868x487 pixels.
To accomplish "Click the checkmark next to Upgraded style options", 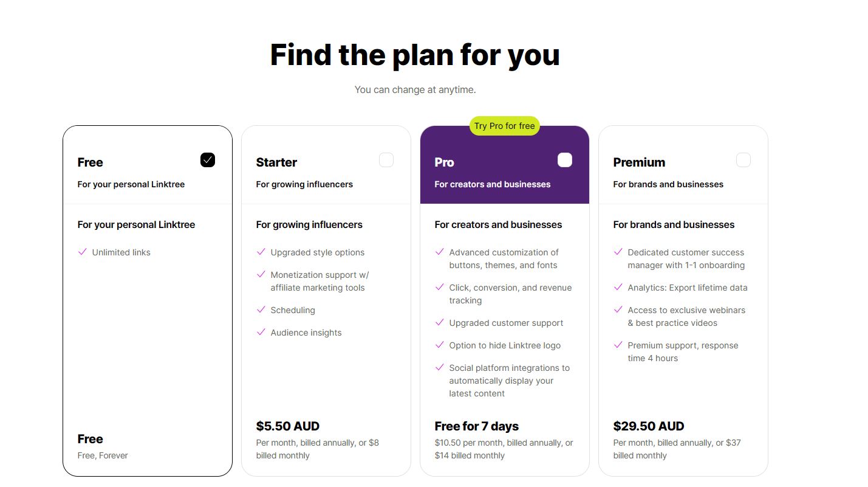I will tap(261, 252).
